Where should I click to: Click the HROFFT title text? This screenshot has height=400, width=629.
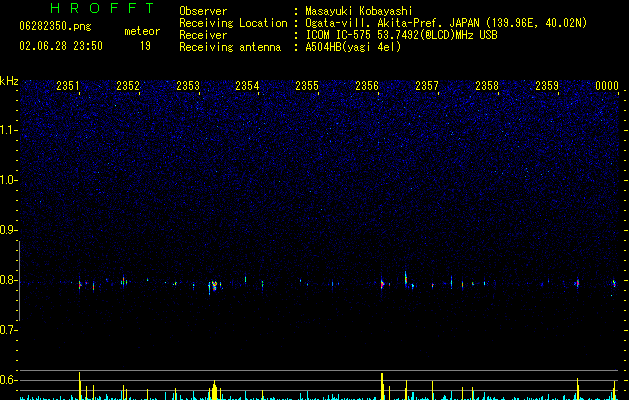pyautogui.click(x=103, y=8)
